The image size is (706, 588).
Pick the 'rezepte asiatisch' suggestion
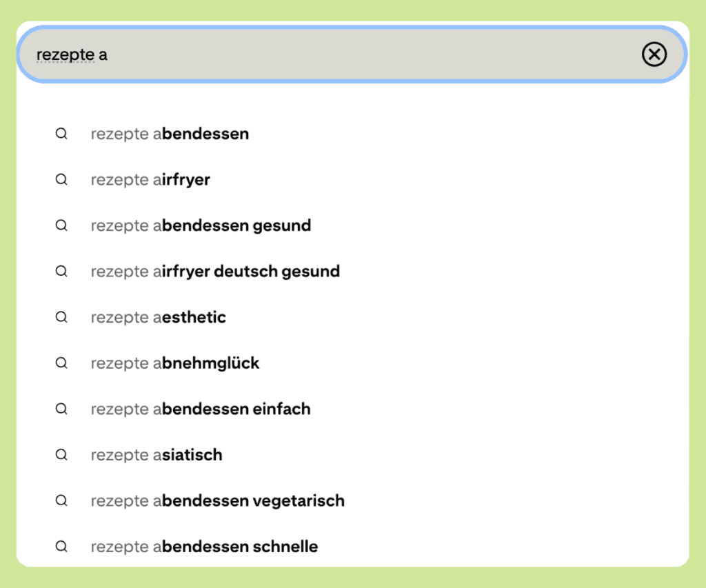157,455
